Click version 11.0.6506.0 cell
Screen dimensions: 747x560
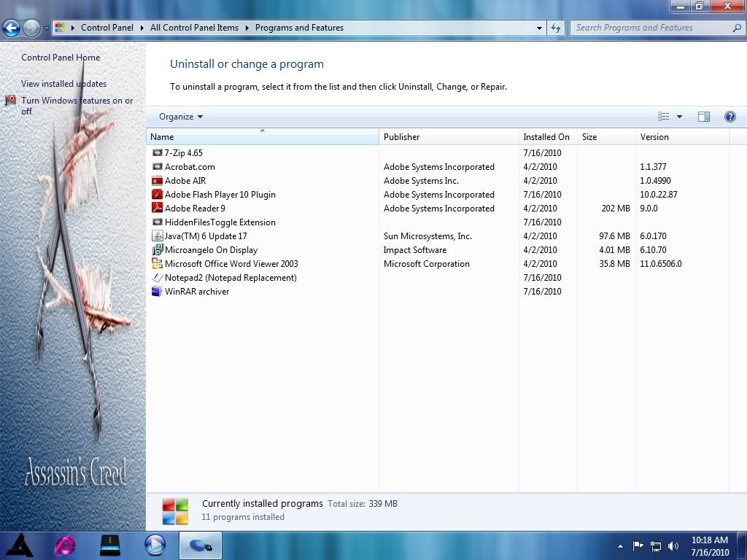click(x=661, y=263)
